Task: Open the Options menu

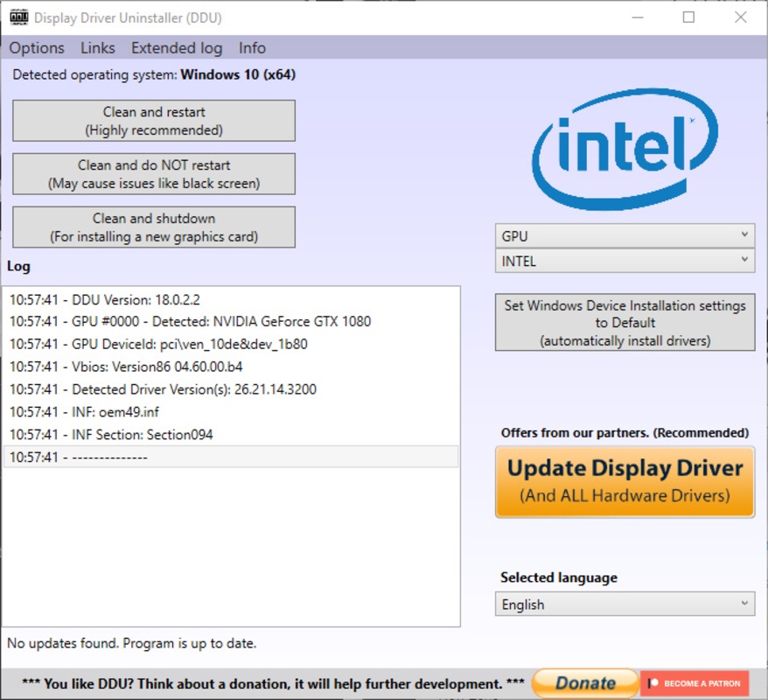Action: click(37, 48)
